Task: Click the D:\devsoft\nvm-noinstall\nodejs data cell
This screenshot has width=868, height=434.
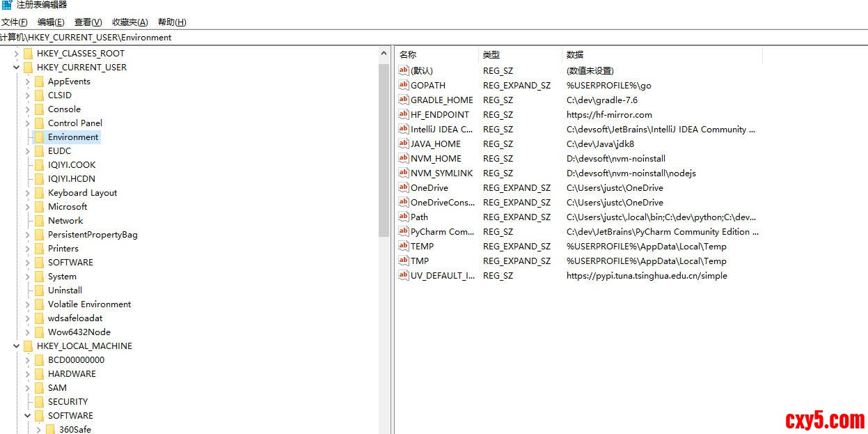Action: 631,173
